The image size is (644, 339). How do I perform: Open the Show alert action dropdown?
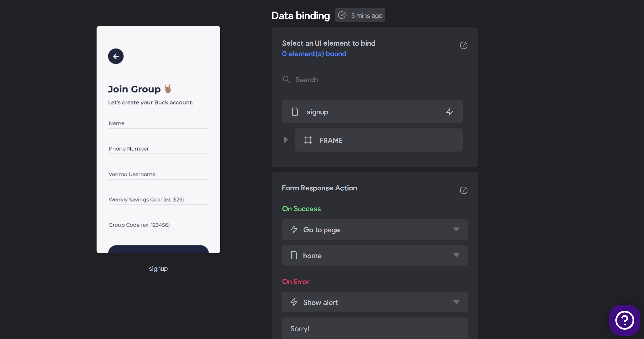tap(375, 302)
